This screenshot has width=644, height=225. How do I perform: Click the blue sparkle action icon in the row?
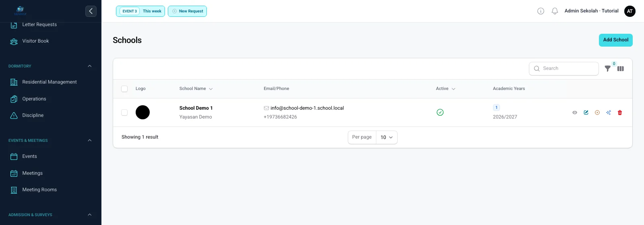(x=609, y=112)
